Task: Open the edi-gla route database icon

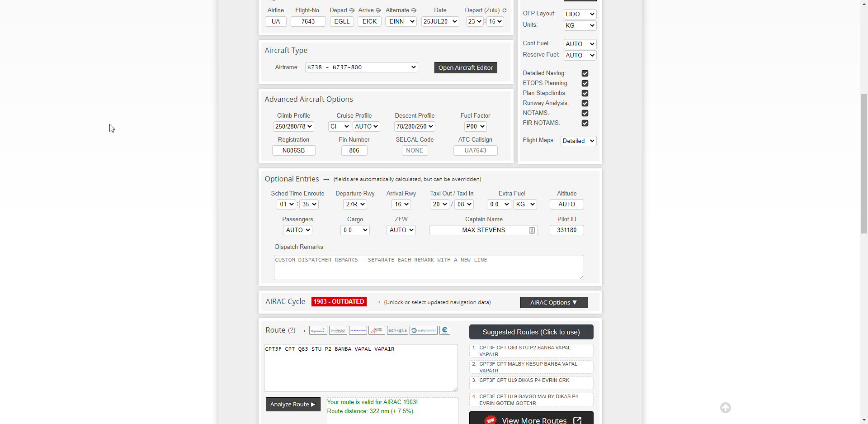Action: 397,330
